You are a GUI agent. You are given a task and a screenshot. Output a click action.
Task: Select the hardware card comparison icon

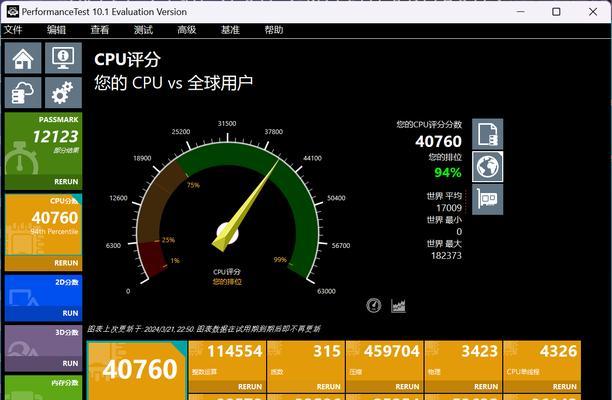click(x=487, y=199)
